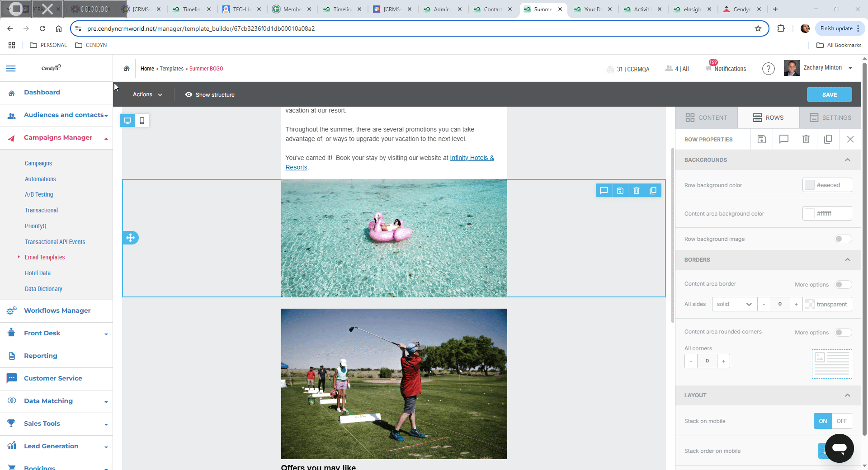Pick row background color #eaeced swatch

click(810, 185)
